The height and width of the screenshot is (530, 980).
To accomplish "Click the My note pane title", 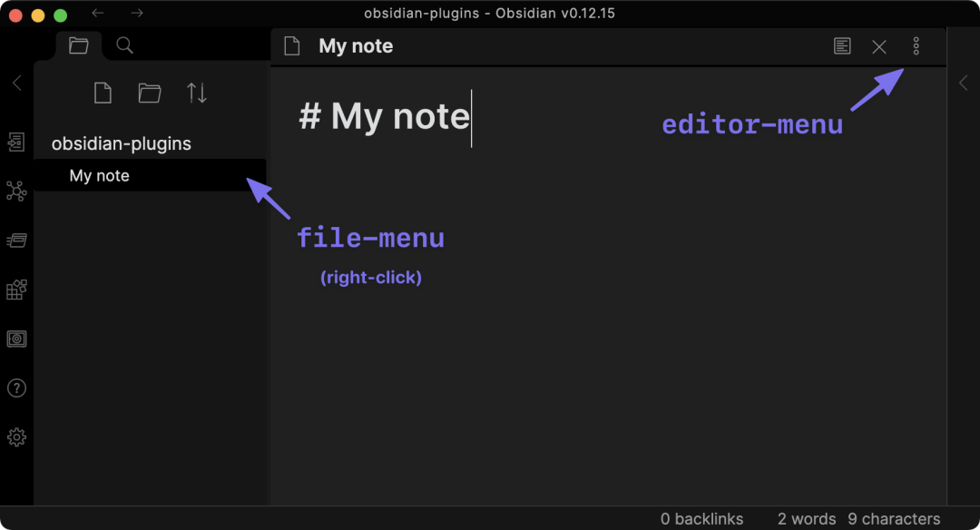I will (356, 45).
